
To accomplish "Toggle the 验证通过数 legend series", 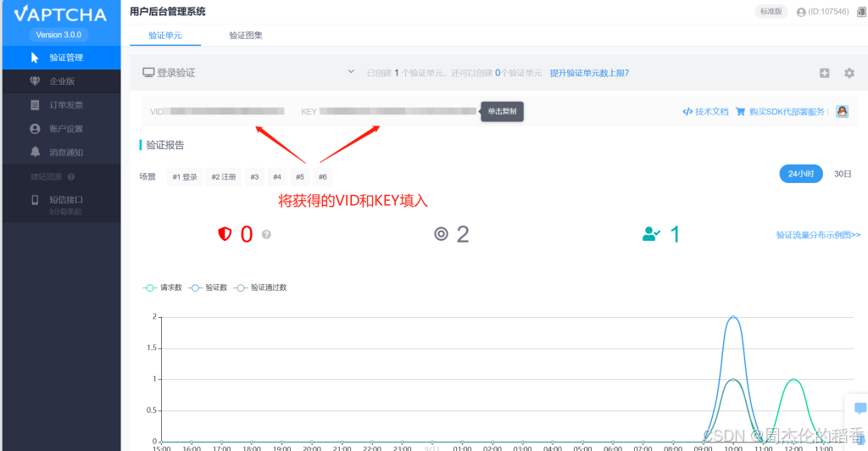I will pos(260,287).
